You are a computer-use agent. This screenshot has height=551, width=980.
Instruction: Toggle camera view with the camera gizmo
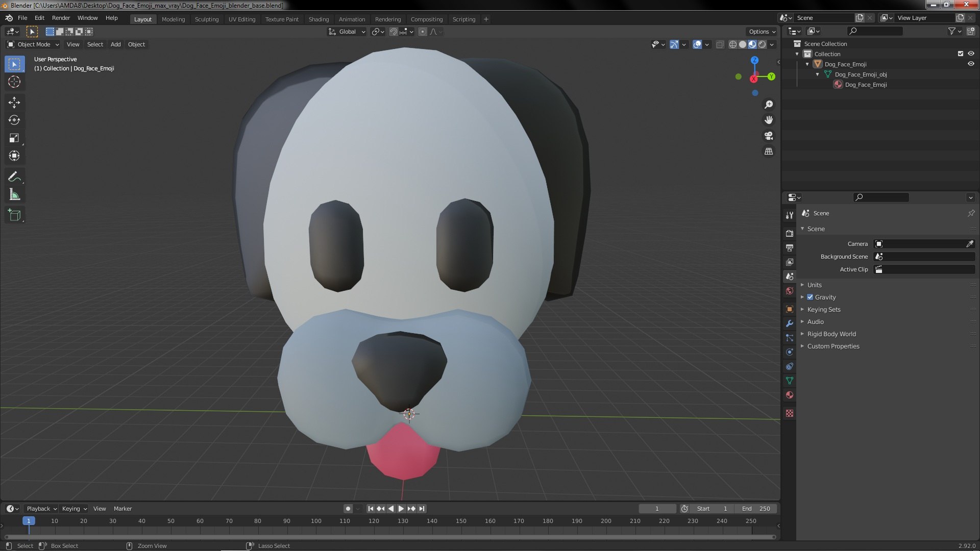pyautogui.click(x=769, y=136)
